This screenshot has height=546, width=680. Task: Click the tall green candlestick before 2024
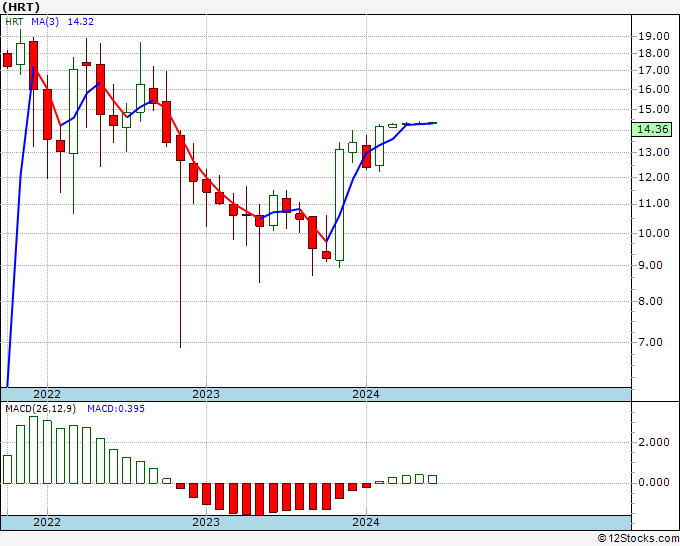click(x=339, y=205)
